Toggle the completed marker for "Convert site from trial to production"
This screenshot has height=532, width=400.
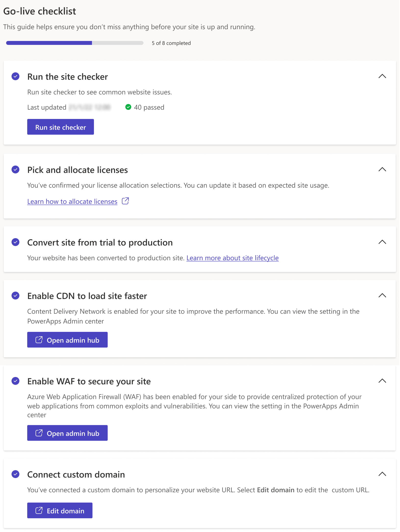tap(15, 242)
